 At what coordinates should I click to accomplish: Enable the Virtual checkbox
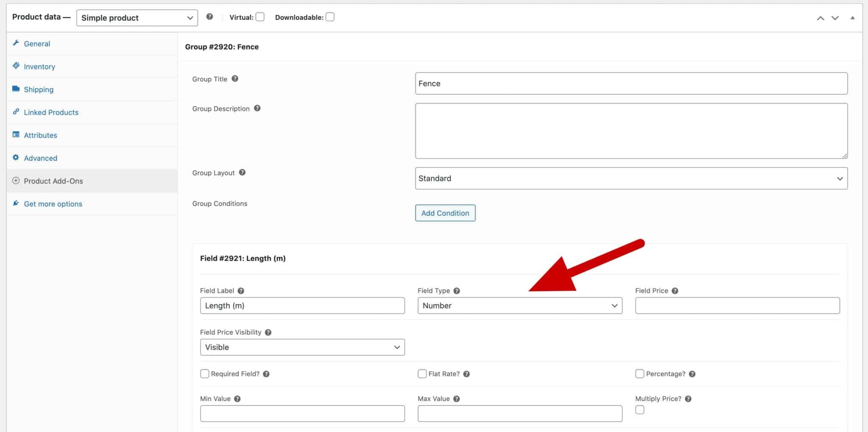click(260, 17)
